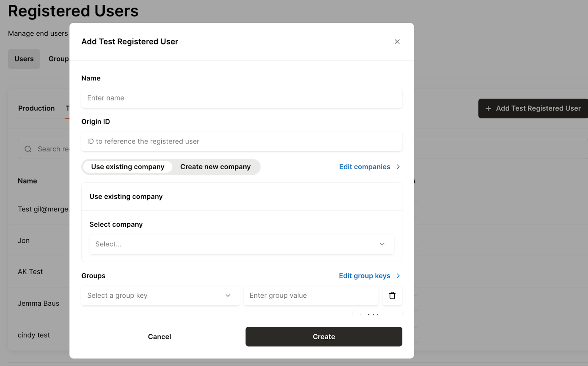Click the search magnifier icon
The image size is (588, 366).
tap(28, 149)
